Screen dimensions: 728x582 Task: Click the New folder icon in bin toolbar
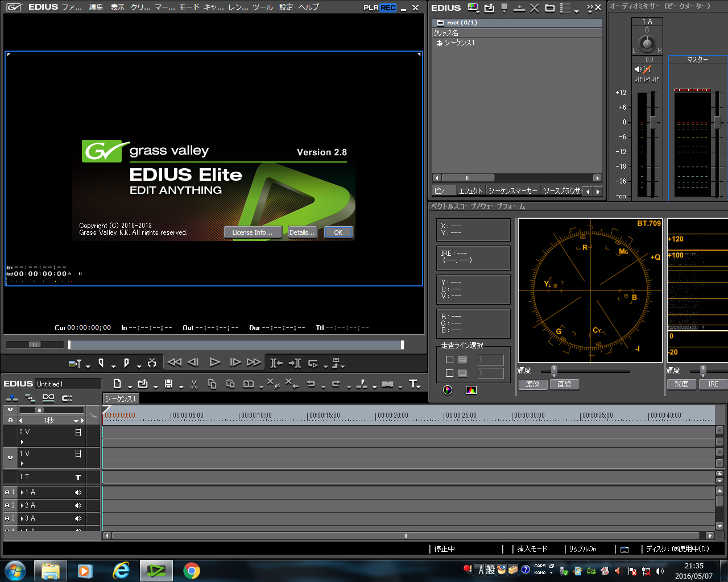click(549, 8)
